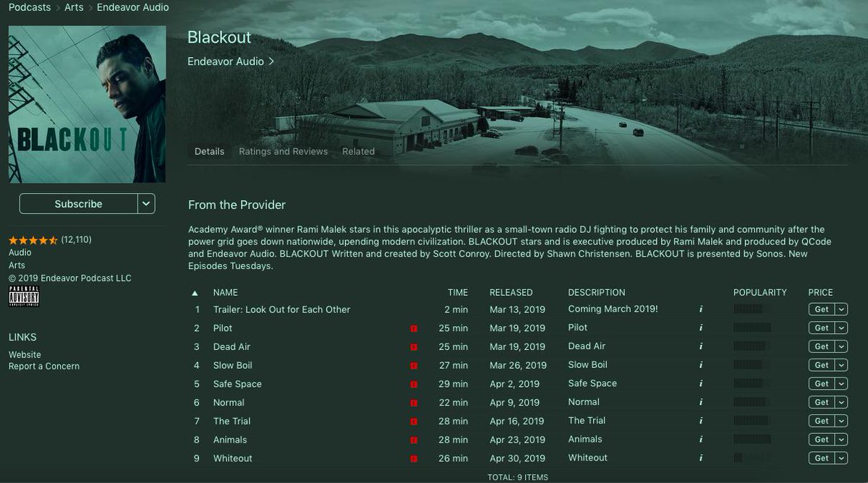Open info icon for Safe Space episode
This screenshot has width=868, height=483.
pos(700,384)
